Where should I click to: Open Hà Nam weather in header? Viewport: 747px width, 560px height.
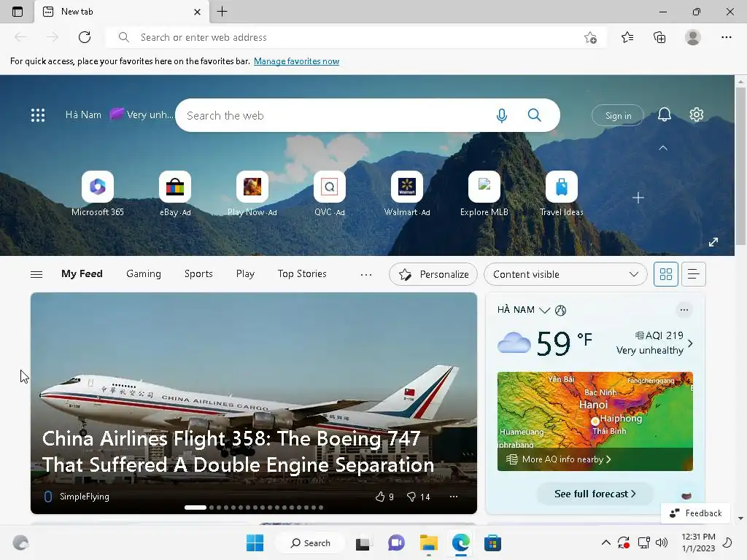[x=119, y=114]
